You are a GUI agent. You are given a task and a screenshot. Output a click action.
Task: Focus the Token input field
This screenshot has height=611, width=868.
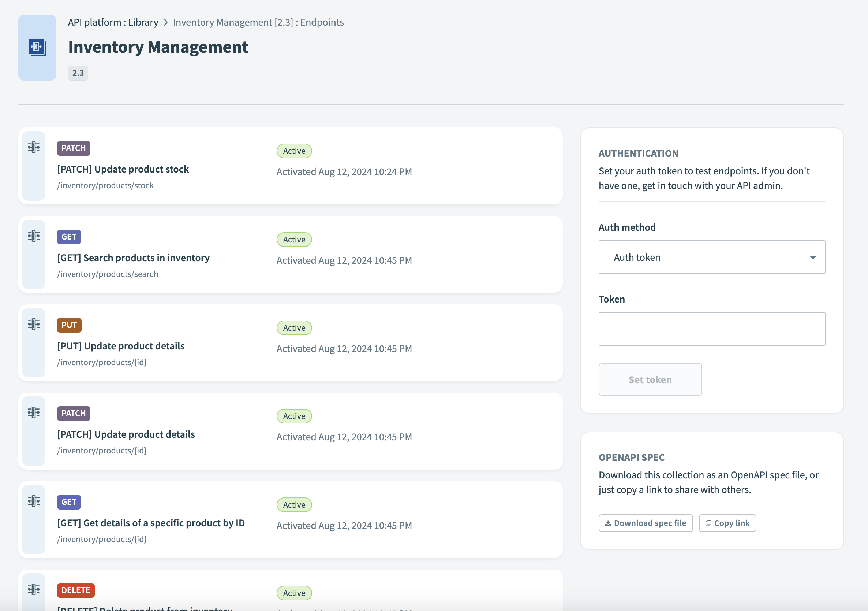[x=711, y=329]
